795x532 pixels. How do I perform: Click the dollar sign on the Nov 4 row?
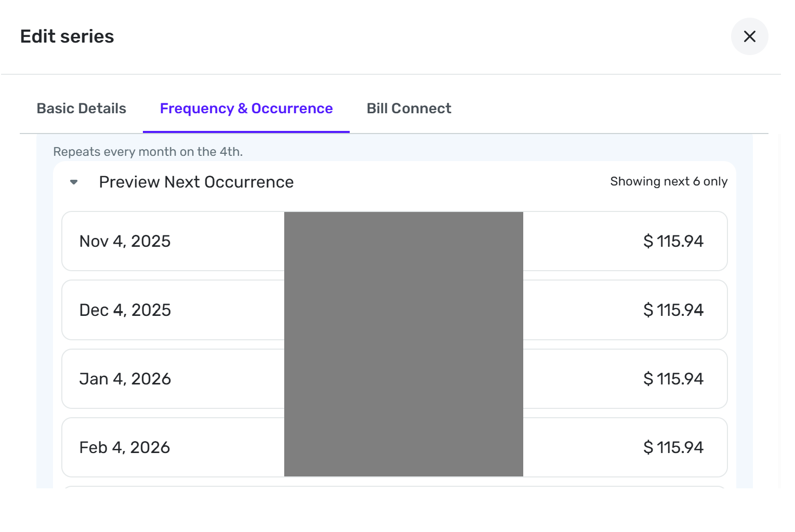648,241
